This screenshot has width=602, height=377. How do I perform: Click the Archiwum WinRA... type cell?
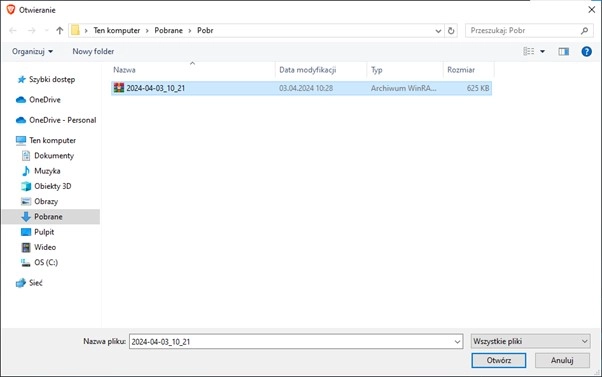coord(404,88)
